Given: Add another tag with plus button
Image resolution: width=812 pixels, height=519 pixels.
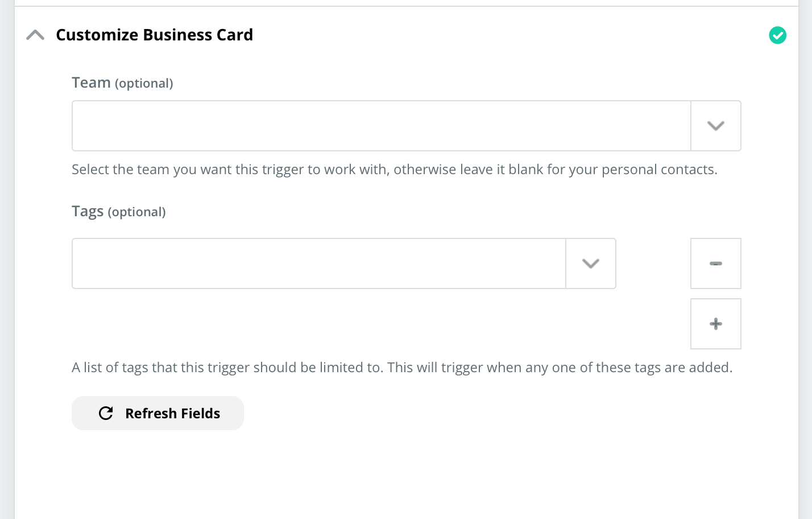Looking at the screenshot, I should pos(715,324).
